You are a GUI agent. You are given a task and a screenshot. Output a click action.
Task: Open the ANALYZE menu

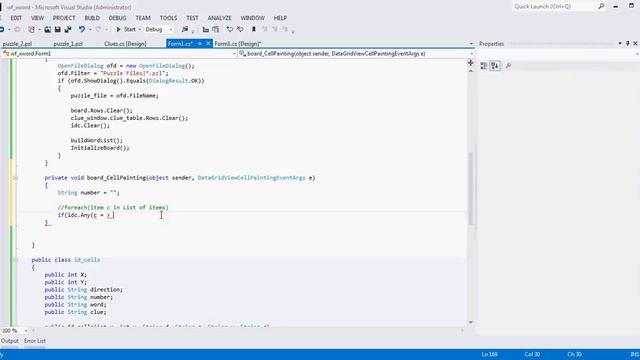tap(219, 18)
